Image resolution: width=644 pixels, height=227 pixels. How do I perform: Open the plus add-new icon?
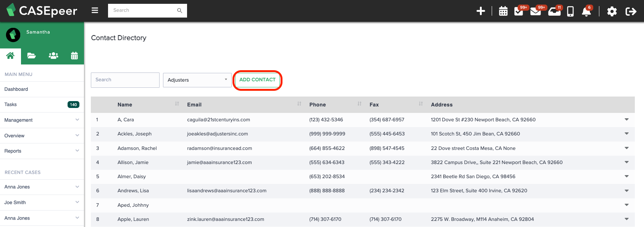tap(481, 11)
